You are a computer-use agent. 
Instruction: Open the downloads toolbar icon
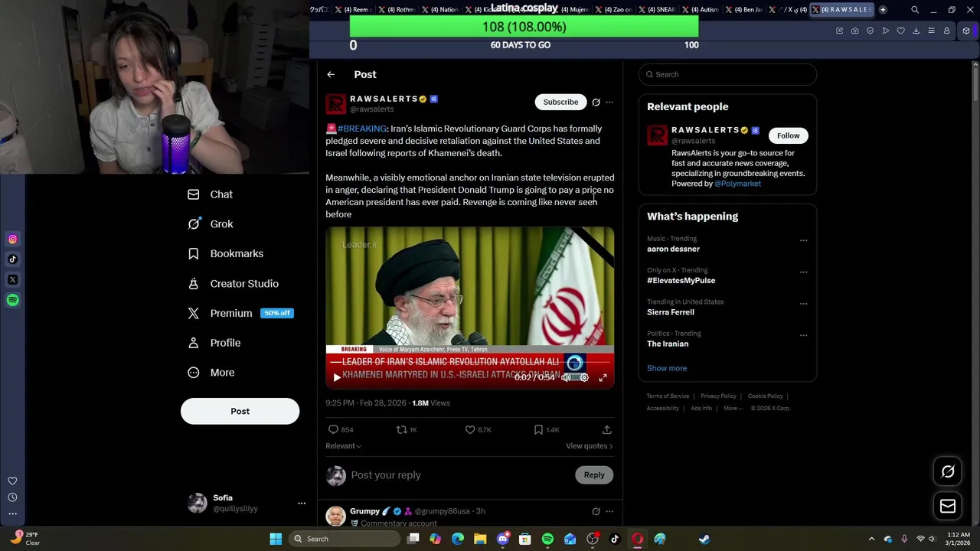click(x=916, y=31)
